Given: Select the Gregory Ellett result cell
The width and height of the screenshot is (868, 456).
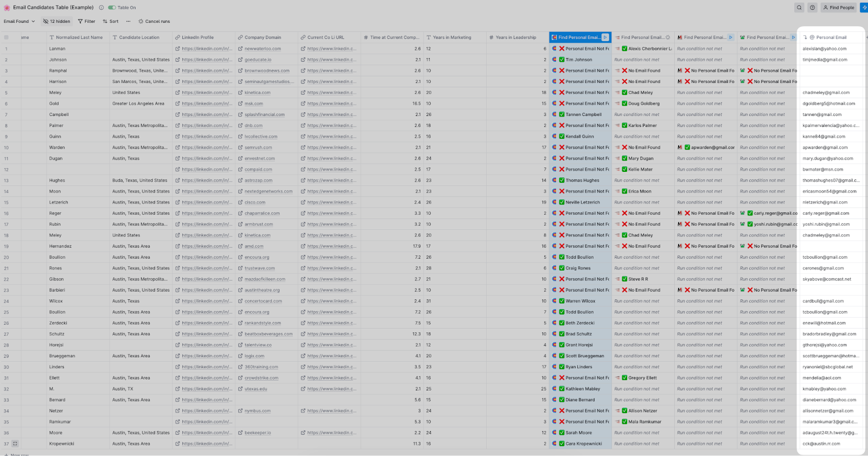Looking at the screenshot, I should pos(643,378).
